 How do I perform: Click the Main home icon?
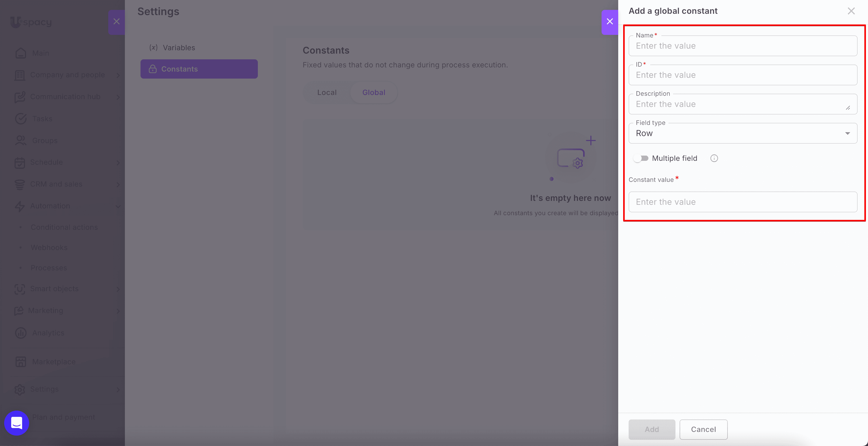(x=21, y=53)
